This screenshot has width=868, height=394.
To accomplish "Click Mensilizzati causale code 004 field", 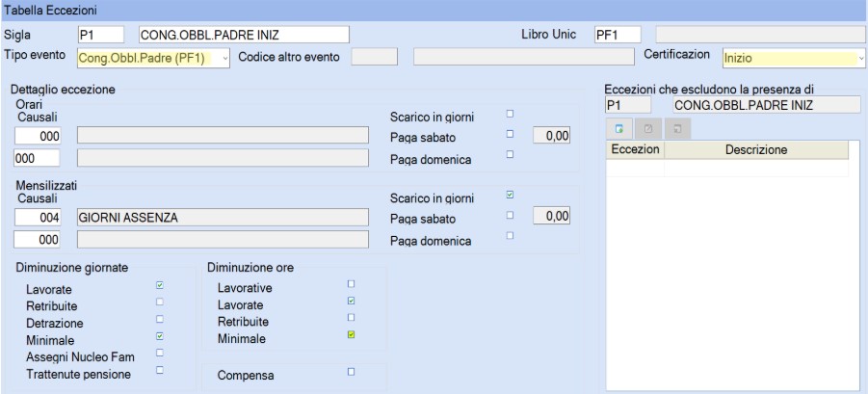I will click(37, 217).
